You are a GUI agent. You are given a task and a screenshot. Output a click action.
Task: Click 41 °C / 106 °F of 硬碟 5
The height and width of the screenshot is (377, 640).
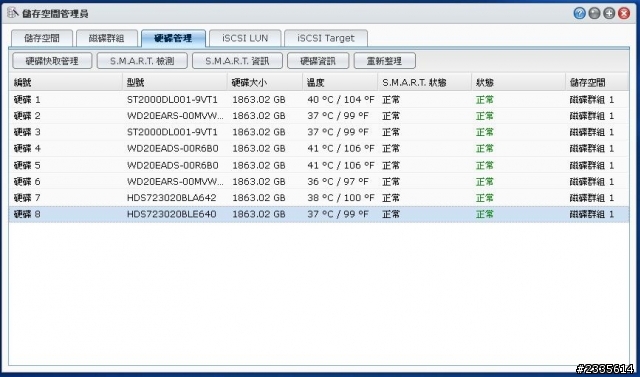pyautogui.click(x=340, y=165)
